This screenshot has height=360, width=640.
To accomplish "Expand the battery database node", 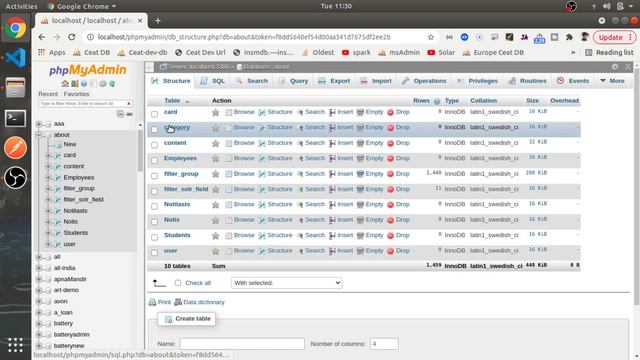I will coord(39,324).
